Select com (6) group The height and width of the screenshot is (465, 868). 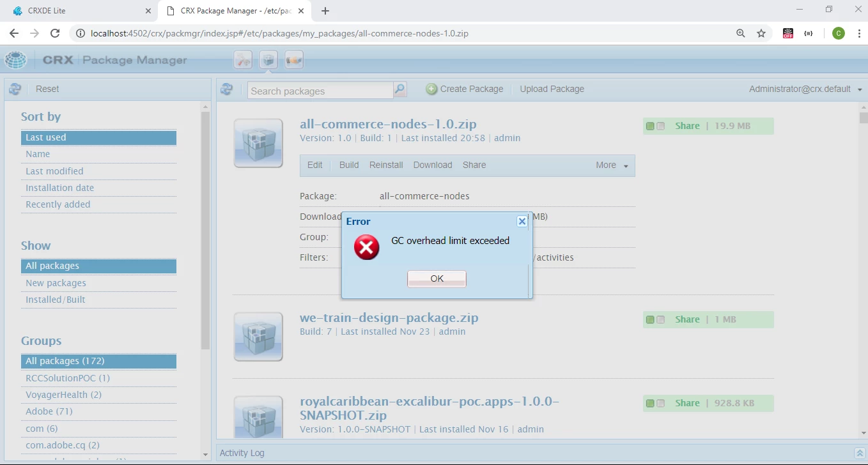[98, 429]
